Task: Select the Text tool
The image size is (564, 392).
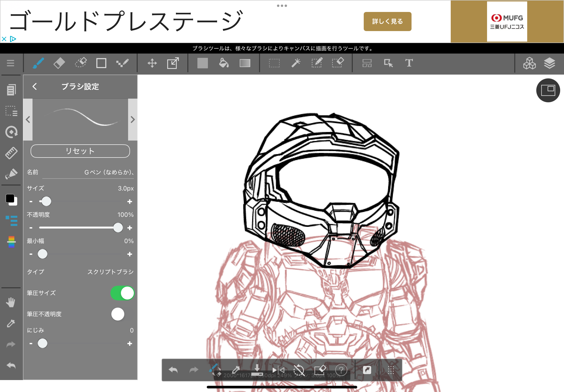Action: [x=409, y=63]
